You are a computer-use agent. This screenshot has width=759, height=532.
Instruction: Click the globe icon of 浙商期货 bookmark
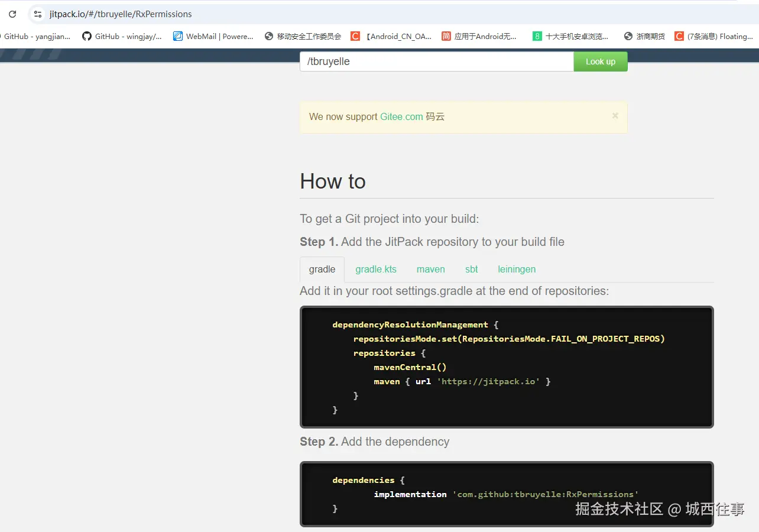pyautogui.click(x=628, y=36)
